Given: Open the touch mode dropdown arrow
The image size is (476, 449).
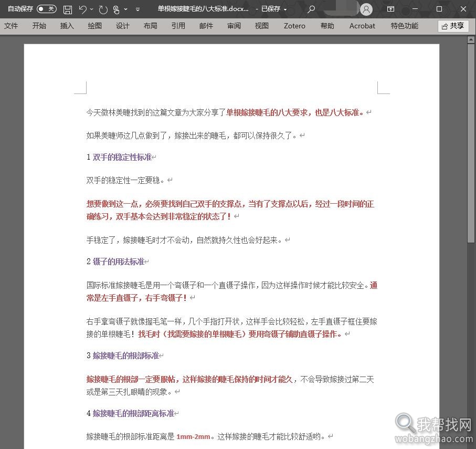Looking at the screenshot, I should click(x=125, y=9).
